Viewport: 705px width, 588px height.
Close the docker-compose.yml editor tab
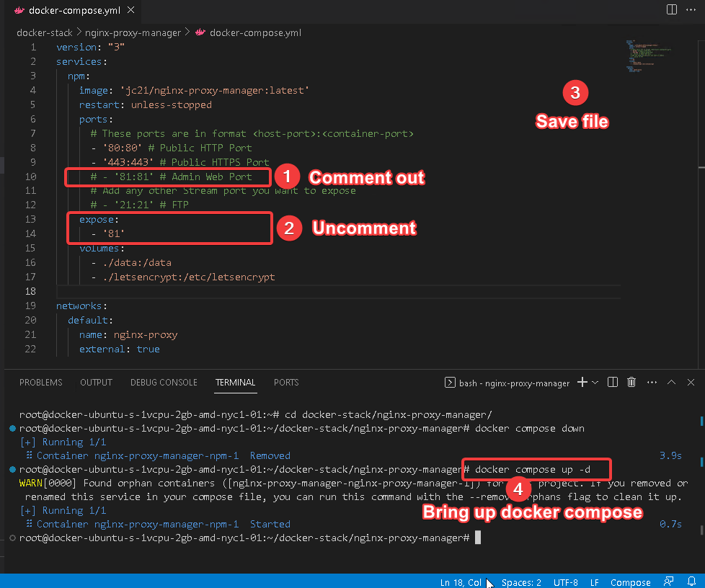131,10
